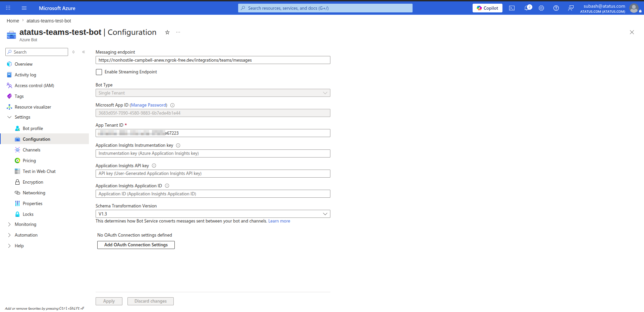Open portal settings gear
This screenshot has width=644, height=312.
click(x=541, y=8)
